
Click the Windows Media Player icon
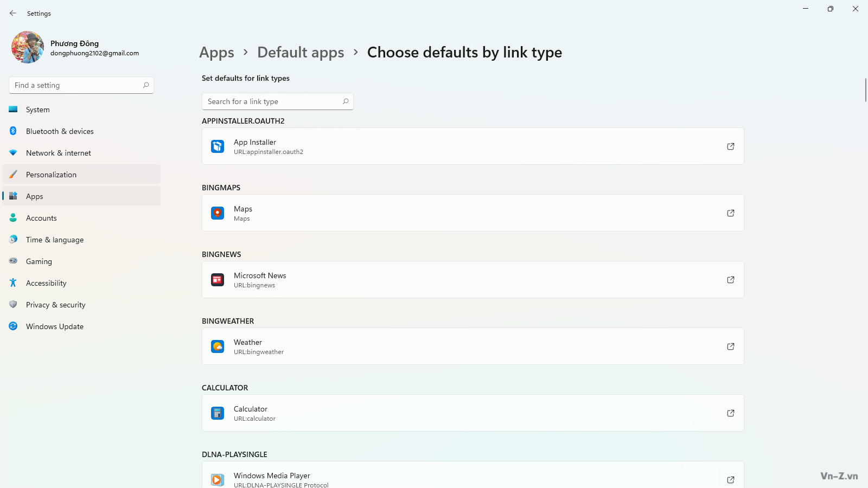[218, 480]
